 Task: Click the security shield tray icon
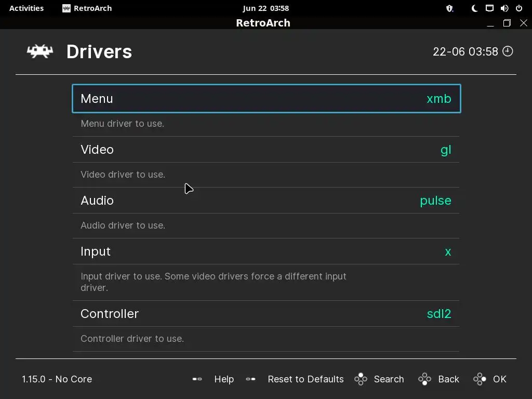point(449,8)
